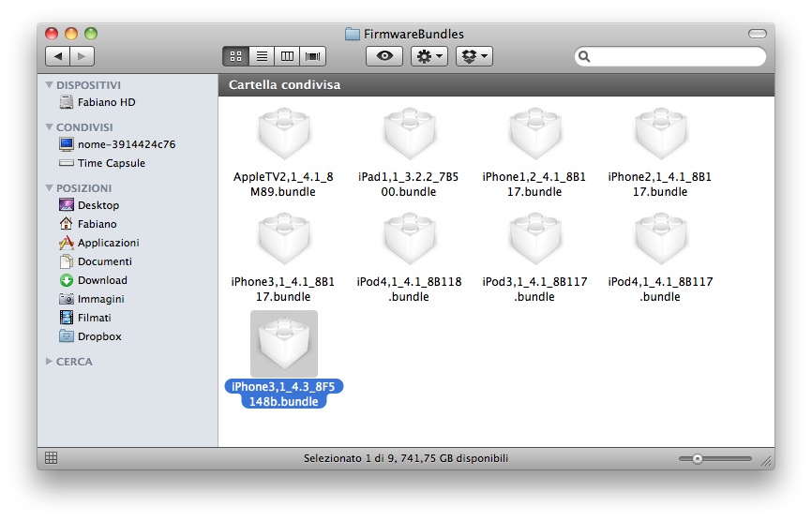Open Download folder in sidebar
812x521 pixels.
click(x=102, y=280)
